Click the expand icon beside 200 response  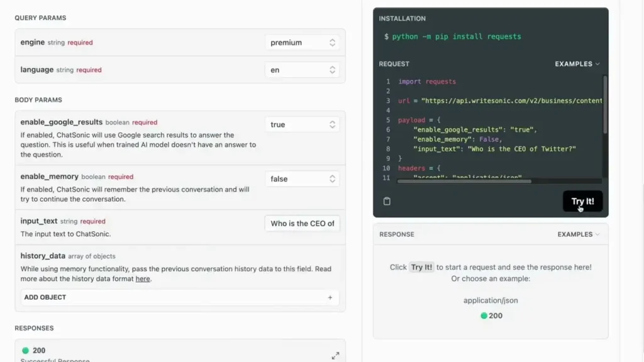tap(335, 356)
